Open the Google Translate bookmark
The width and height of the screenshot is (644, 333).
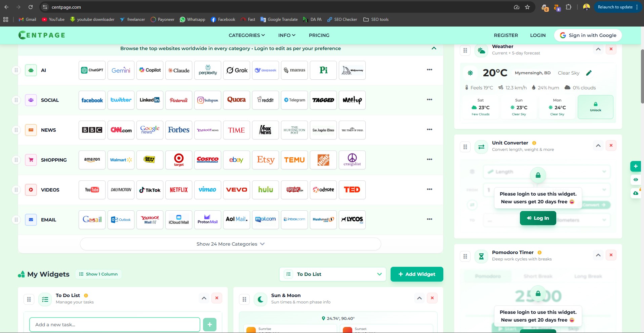[279, 19]
